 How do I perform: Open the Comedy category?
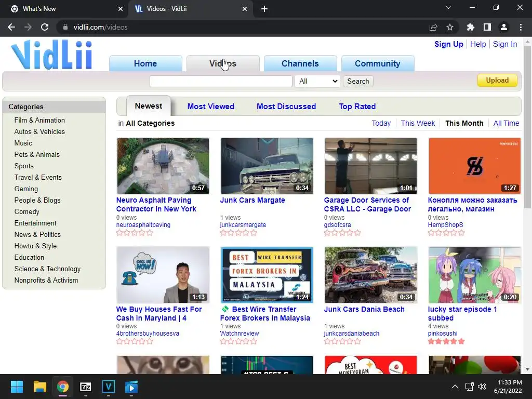27,211
